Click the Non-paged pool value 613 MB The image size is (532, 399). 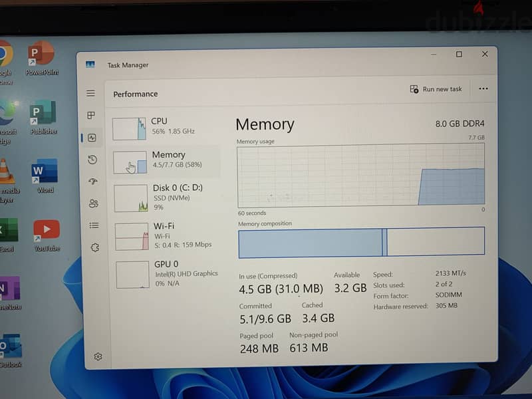pyautogui.click(x=309, y=348)
